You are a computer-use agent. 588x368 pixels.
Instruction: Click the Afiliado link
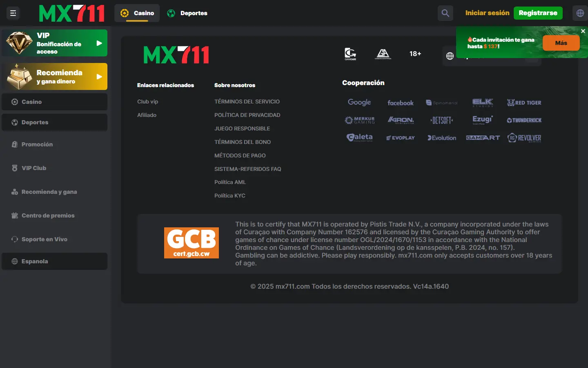pos(147,115)
